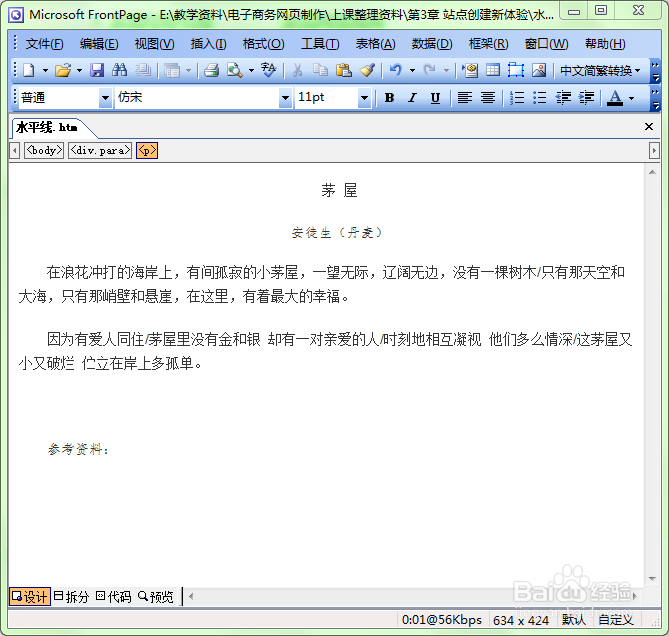Click the tag selector right scroll arrow
The height and width of the screenshot is (636, 669).
click(654, 150)
